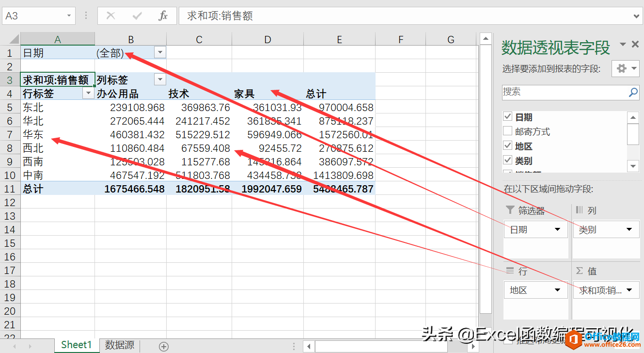
Task: Click the insert function fx icon
Action: pyautogui.click(x=163, y=16)
